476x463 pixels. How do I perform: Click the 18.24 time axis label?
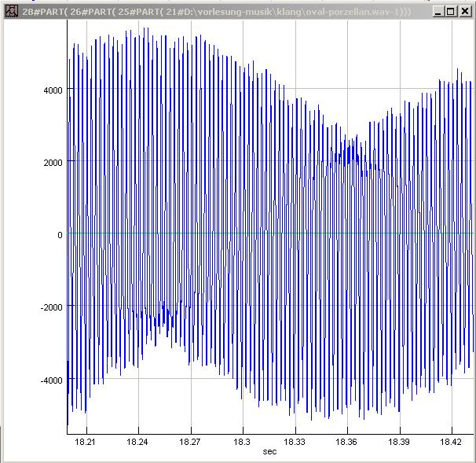[137, 442]
